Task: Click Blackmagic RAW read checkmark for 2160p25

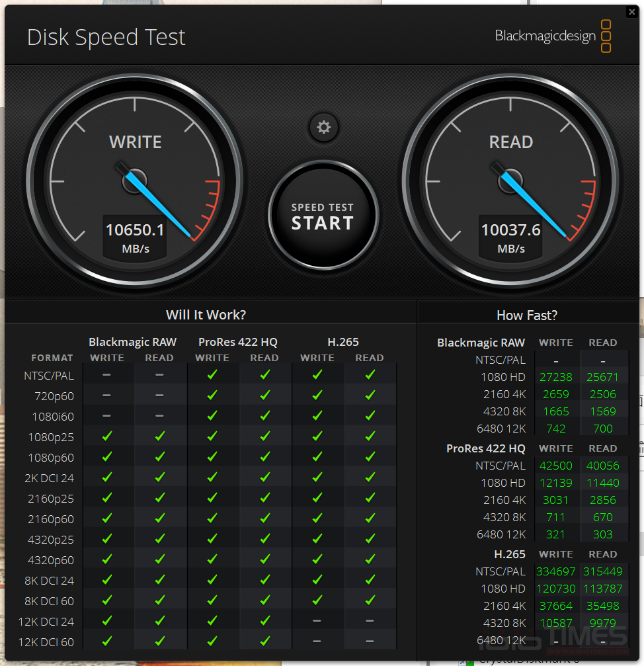Action: point(159,497)
